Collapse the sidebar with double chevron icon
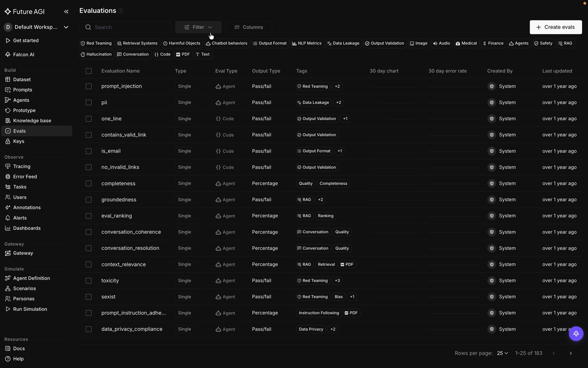The width and height of the screenshot is (588, 368). click(x=66, y=11)
